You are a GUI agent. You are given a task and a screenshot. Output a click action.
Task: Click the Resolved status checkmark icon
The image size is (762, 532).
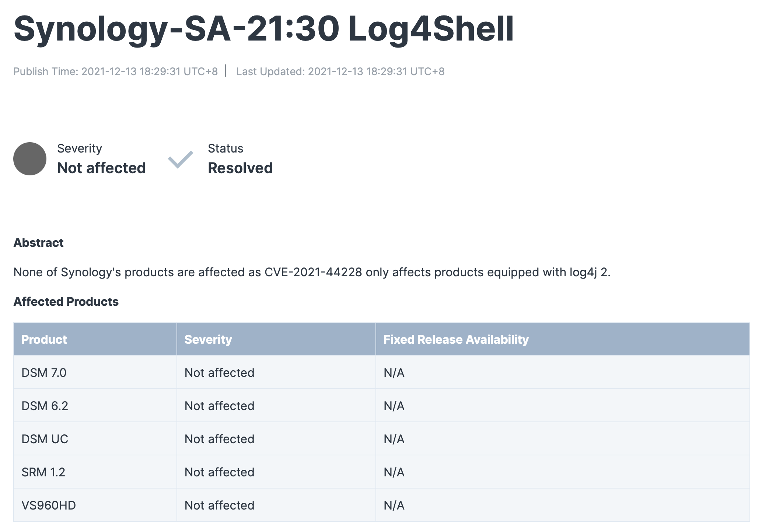(x=181, y=159)
